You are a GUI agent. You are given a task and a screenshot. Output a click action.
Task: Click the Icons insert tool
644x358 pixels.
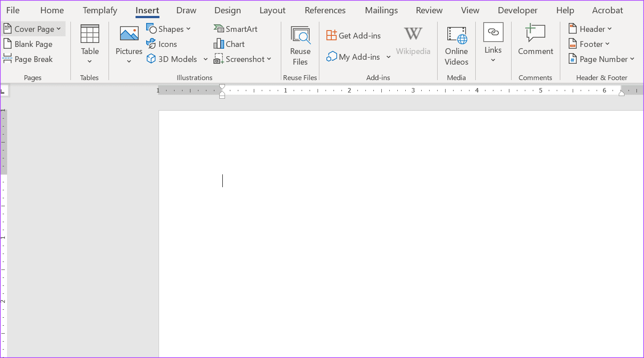(x=162, y=44)
